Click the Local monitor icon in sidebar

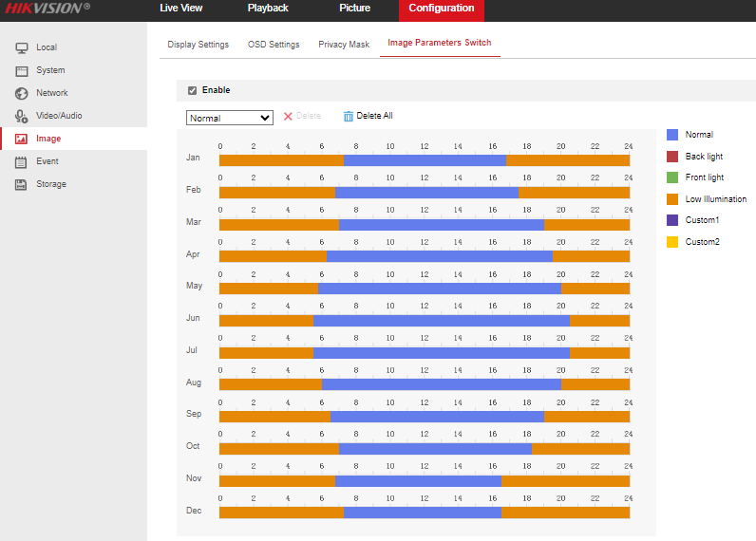tap(21, 47)
